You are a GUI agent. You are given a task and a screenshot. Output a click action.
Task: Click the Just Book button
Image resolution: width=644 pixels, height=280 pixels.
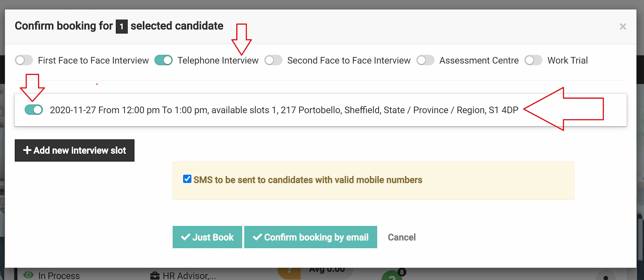(x=207, y=237)
